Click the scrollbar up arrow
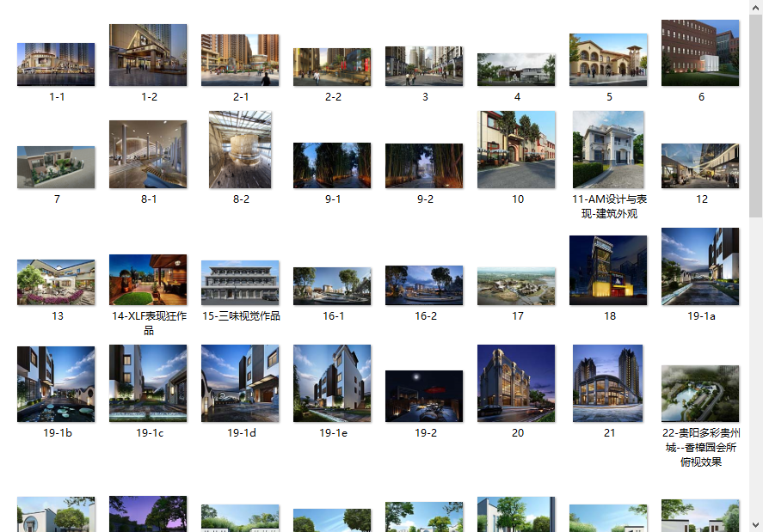The image size is (763, 532). pos(756,7)
